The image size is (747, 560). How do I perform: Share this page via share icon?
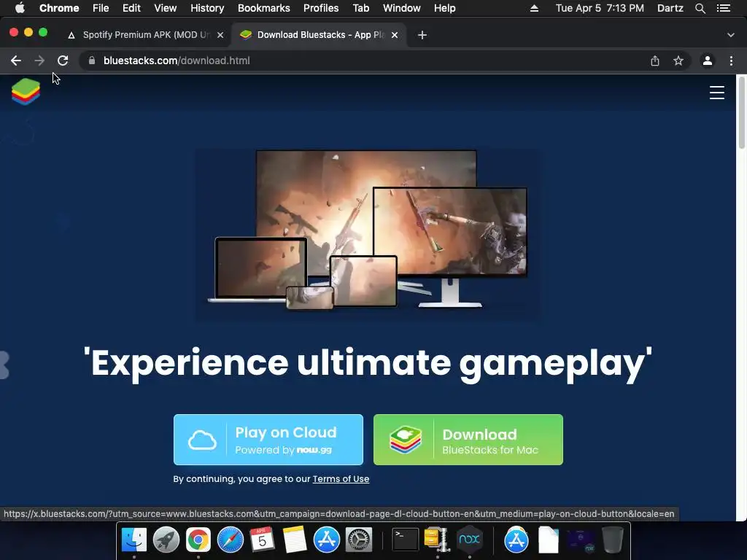click(655, 61)
